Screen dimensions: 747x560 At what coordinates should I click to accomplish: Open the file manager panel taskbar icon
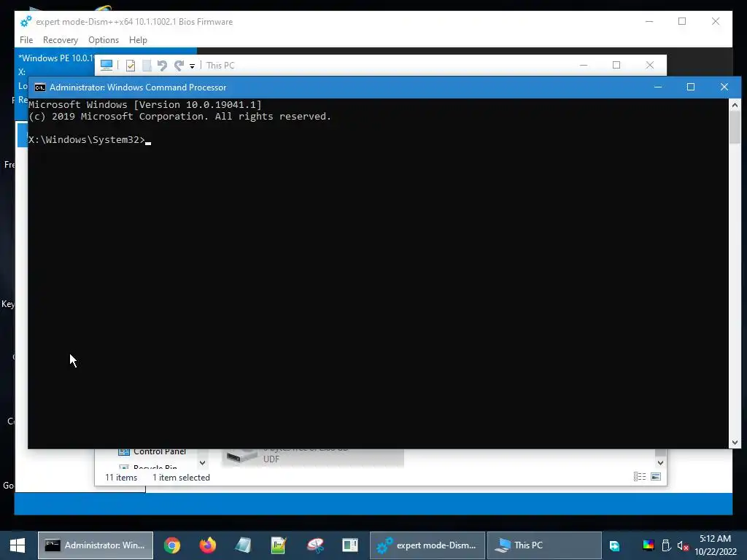click(x=350, y=545)
